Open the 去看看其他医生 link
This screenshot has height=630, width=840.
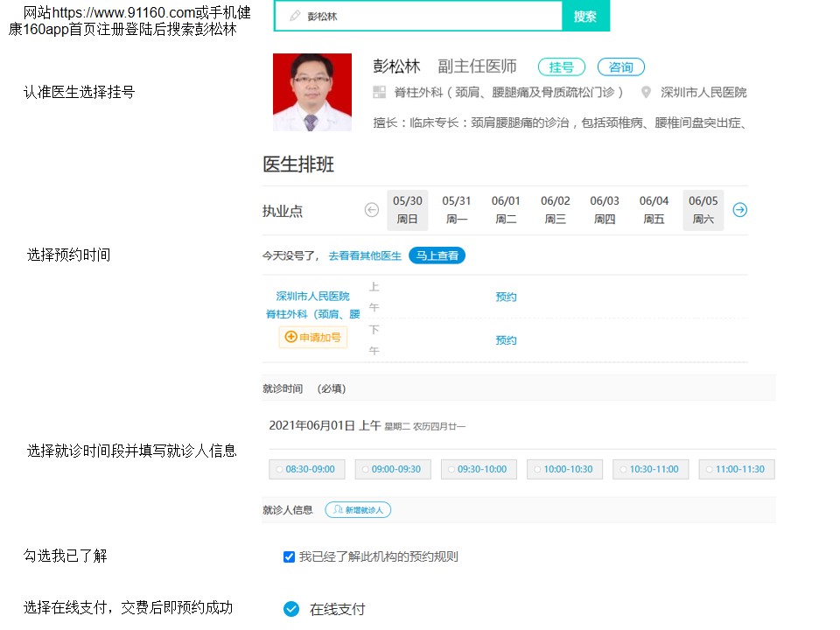[x=365, y=255]
